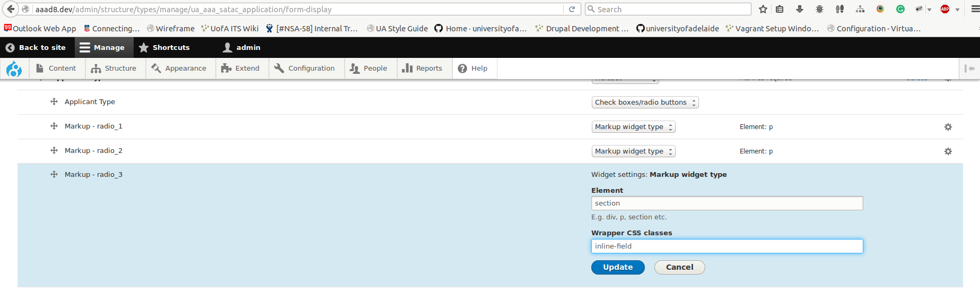
Task: Click the Element input field containing section
Action: point(727,203)
